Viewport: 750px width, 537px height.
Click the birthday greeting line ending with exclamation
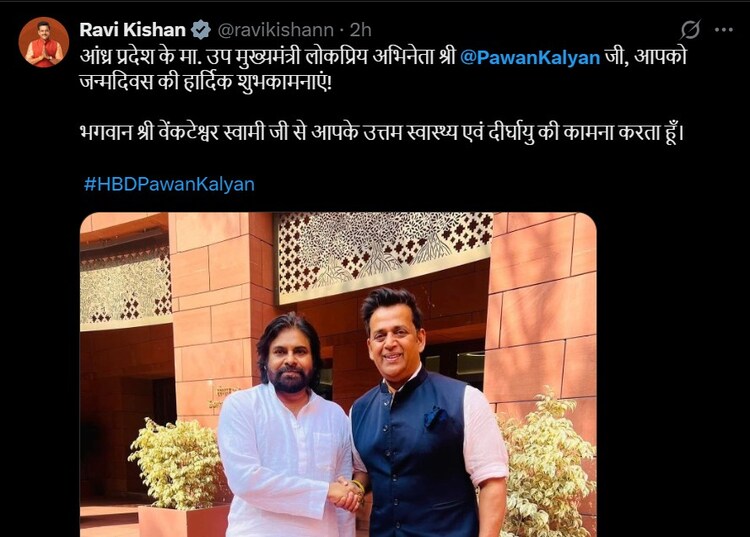pyautogui.click(x=205, y=82)
